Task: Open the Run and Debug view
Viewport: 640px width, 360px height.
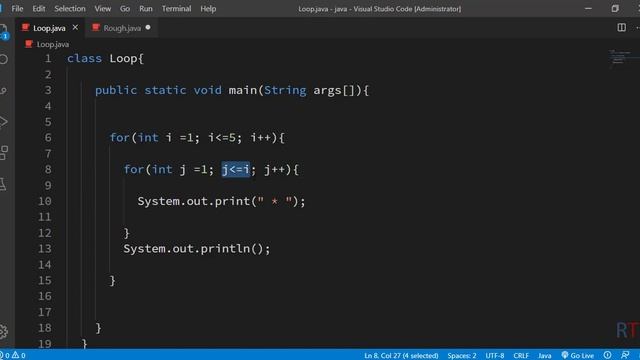Action: 4,122
